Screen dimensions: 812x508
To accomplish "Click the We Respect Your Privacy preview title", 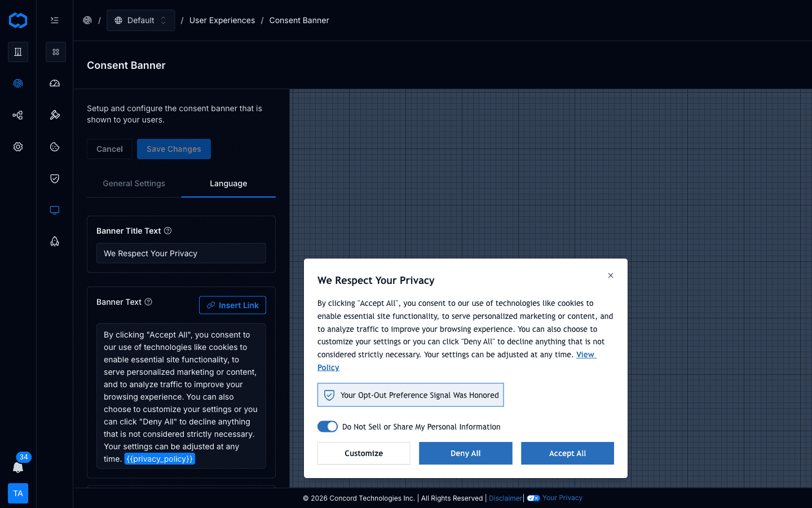I will click(x=376, y=281).
